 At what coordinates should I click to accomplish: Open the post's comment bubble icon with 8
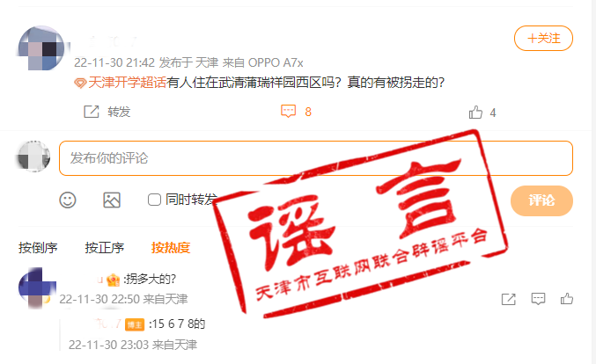coord(288,111)
